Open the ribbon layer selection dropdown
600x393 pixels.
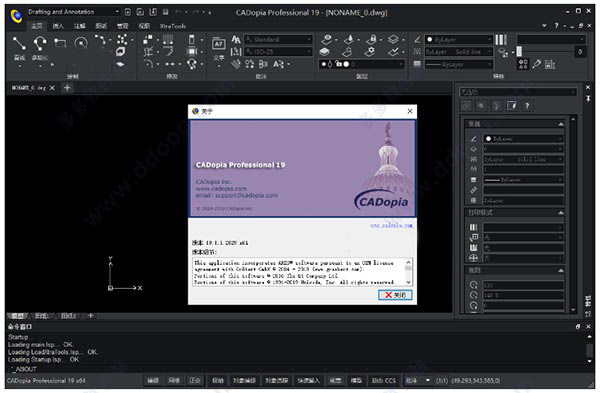362,64
